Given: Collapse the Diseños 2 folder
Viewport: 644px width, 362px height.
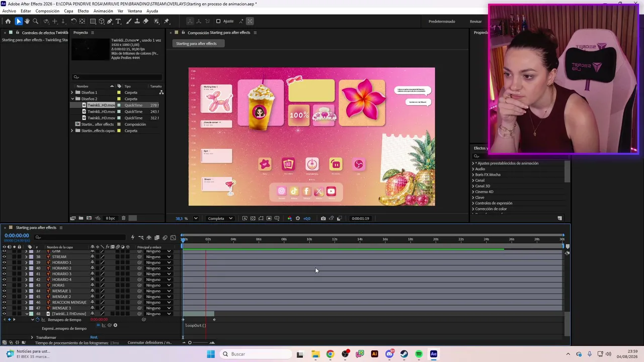Looking at the screenshot, I should (x=72, y=99).
